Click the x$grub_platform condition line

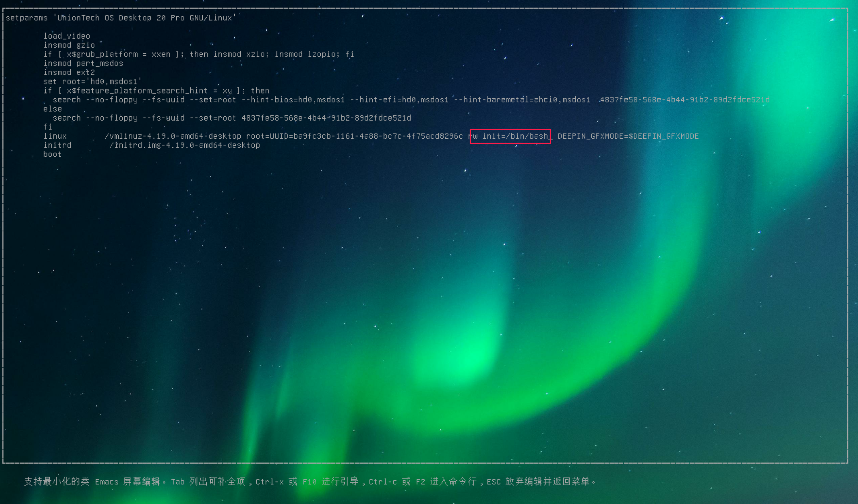click(198, 54)
